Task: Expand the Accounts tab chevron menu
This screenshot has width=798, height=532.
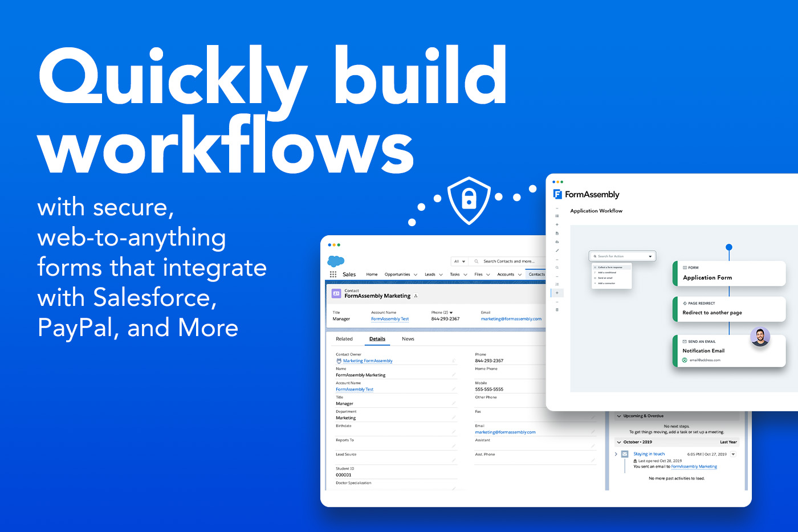Action: tap(520, 275)
